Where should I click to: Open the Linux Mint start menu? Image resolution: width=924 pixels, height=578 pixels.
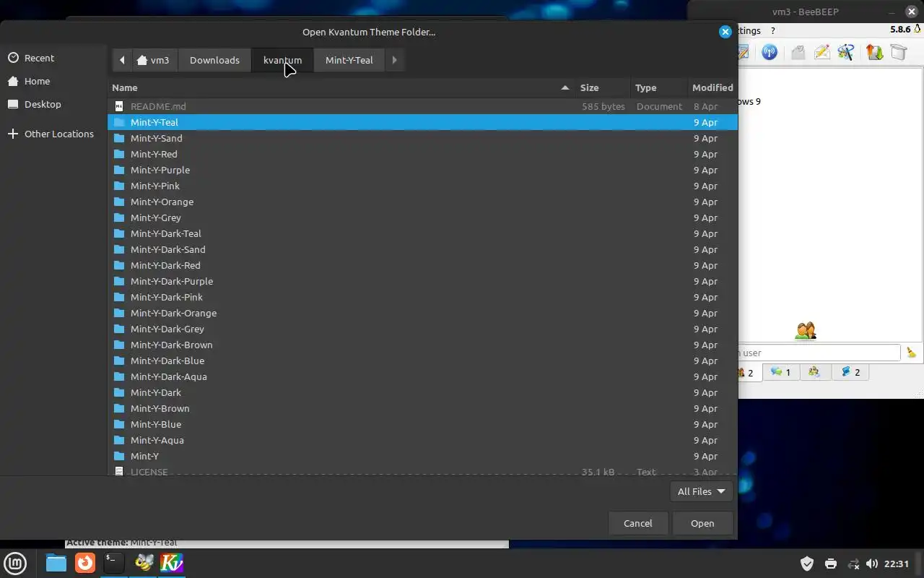(16, 562)
